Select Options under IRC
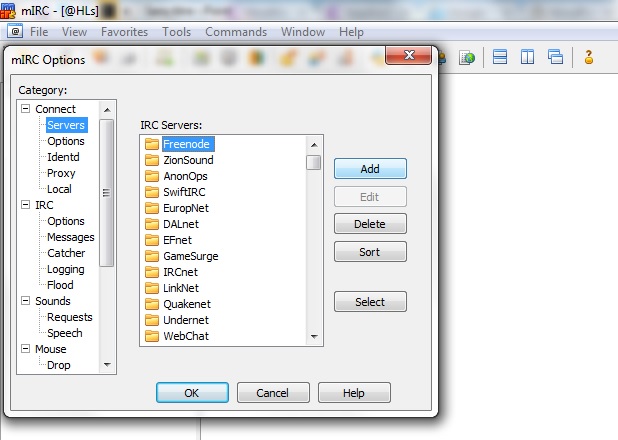Image resolution: width=618 pixels, height=440 pixels. tap(66, 221)
